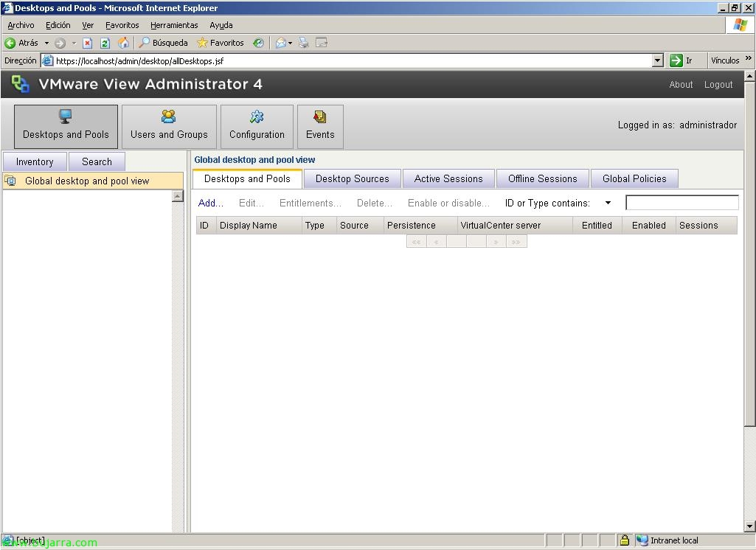
Task: Click the VMware View Administrator logo icon
Action: pyautogui.click(x=20, y=84)
